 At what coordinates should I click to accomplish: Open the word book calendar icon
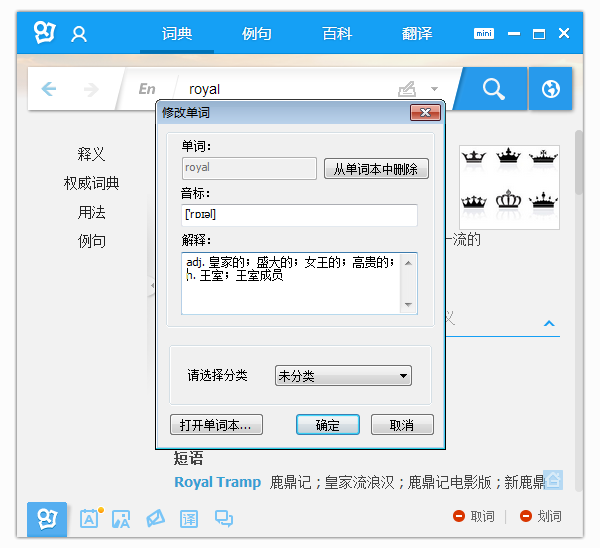click(90, 518)
